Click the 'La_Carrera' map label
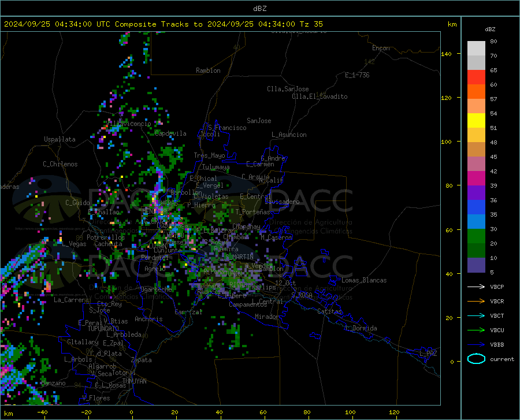This screenshot has height=420, width=520. point(71,300)
